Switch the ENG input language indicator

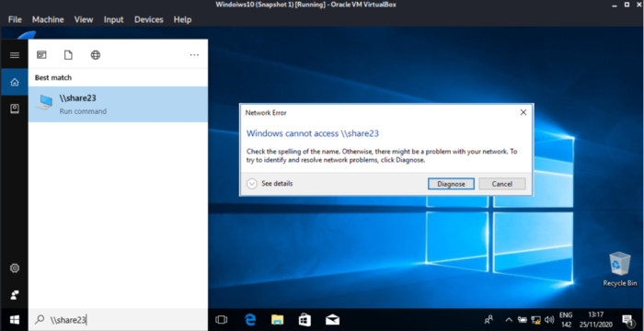point(566,319)
